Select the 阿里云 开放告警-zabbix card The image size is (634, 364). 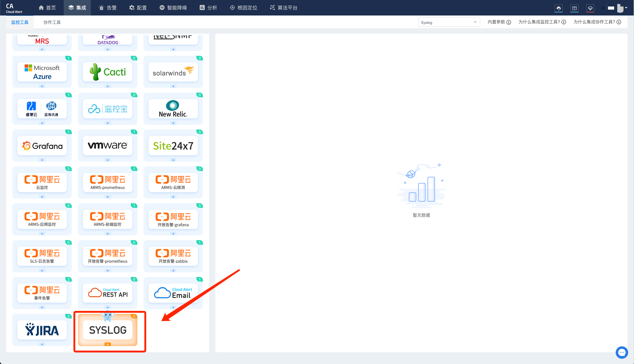pos(173,256)
